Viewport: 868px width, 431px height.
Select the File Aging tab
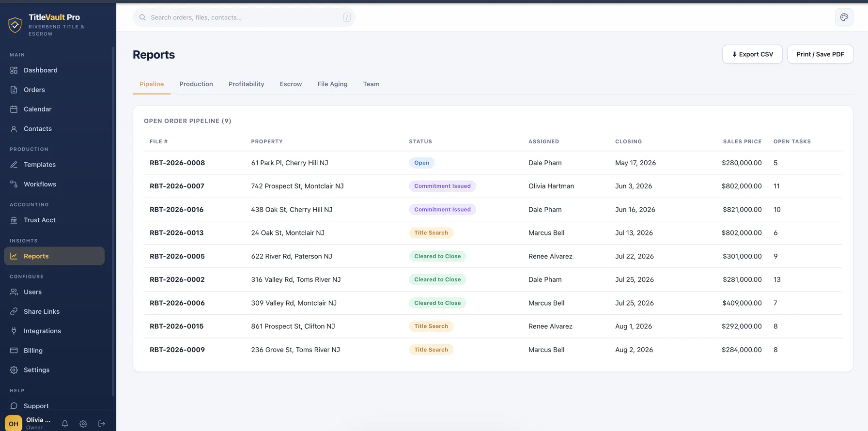click(333, 84)
